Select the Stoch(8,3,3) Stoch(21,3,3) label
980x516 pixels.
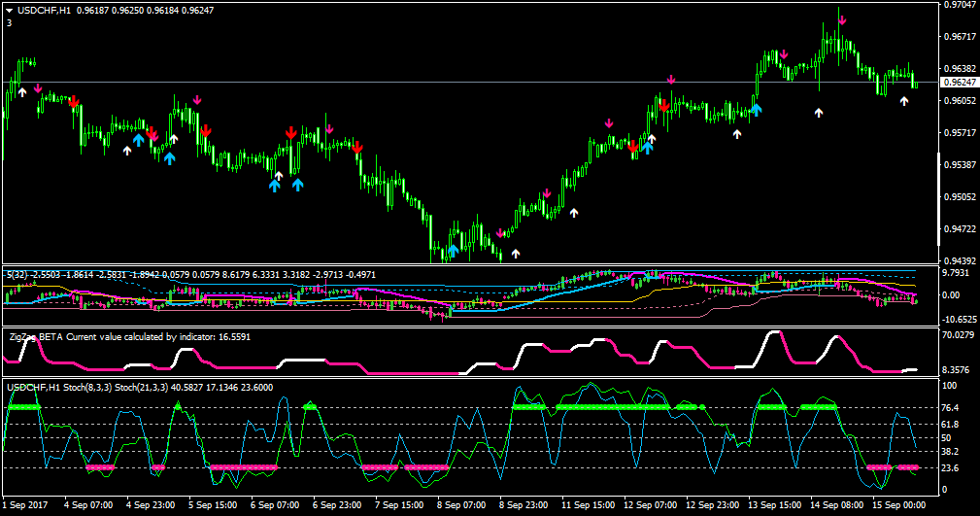[x=140, y=388]
